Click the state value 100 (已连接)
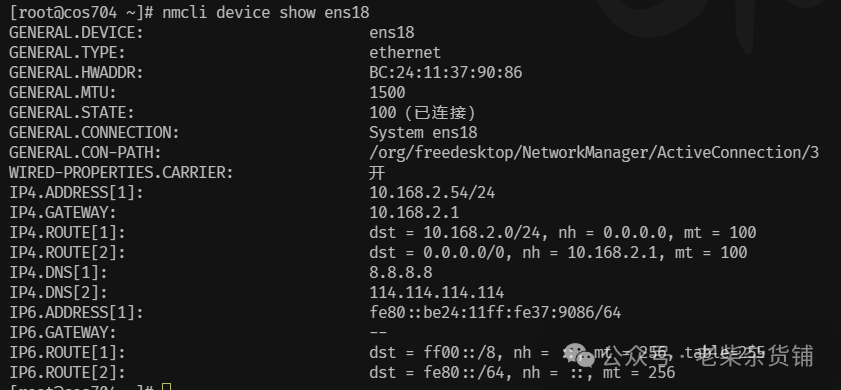 [423, 113]
